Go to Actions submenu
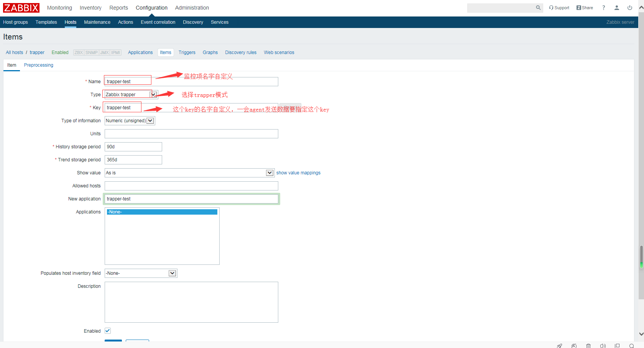This screenshot has width=644, height=348. click(125, 22)
